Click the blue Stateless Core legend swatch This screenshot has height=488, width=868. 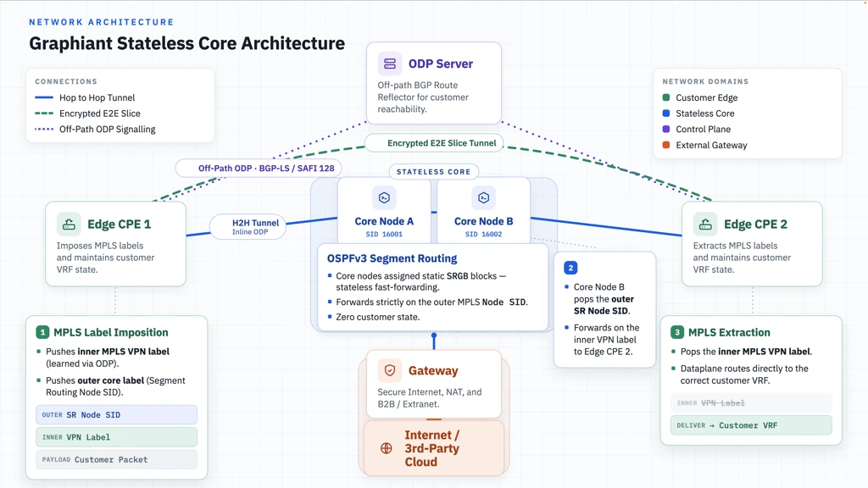click(x=666, y=114)
